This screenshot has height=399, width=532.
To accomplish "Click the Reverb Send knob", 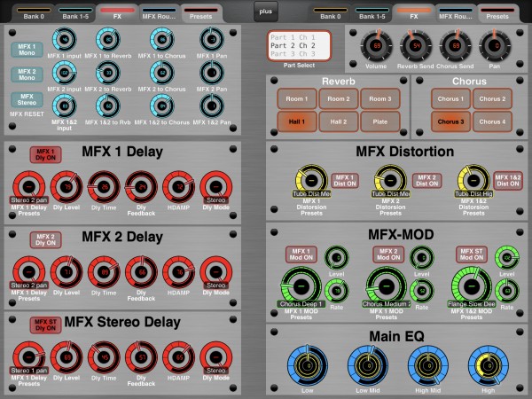I will click(416, 45).
